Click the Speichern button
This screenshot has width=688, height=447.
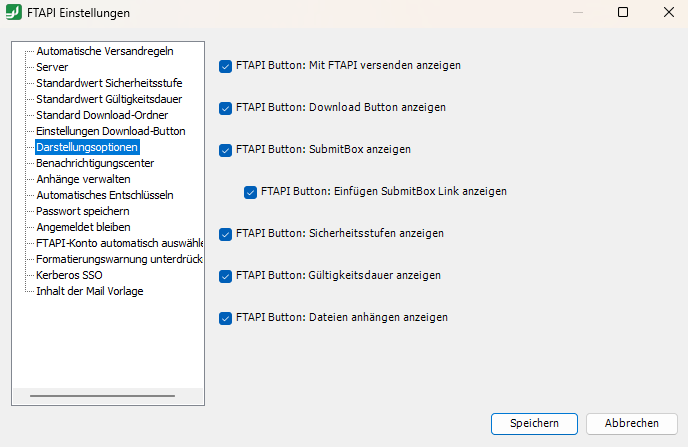[534, 423]
